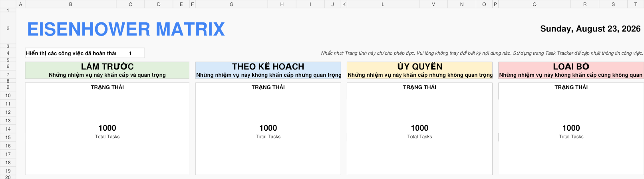The width and height of the screenshot is (644, 179).
Task: Select column B header
Action: (71, 4)
